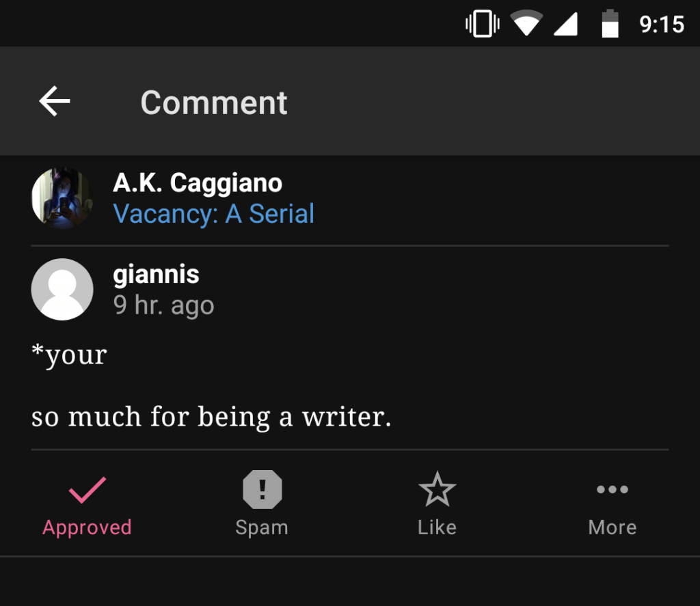Open the More three-dots menu

(612, 490)
